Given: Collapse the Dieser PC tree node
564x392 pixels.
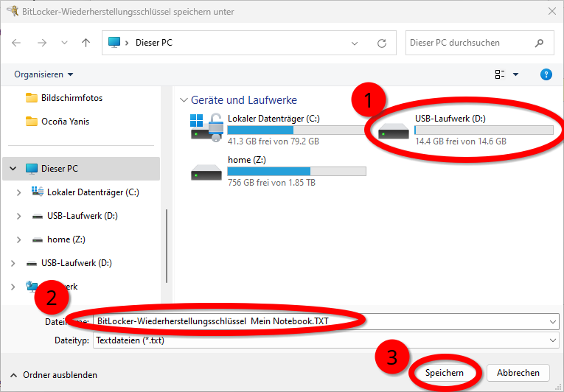Looking at the screenshot, I should coord(13,168).
